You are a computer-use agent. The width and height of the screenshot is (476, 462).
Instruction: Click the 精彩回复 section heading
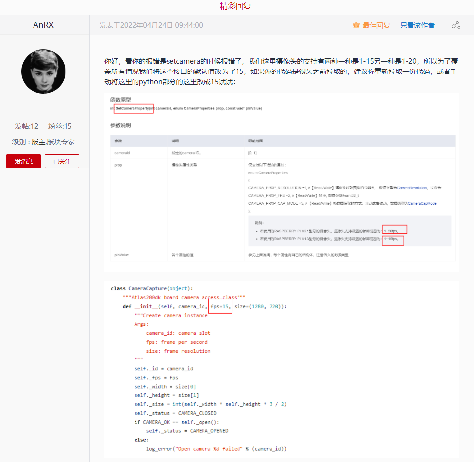pyautogui.click(x=235, y=6)
